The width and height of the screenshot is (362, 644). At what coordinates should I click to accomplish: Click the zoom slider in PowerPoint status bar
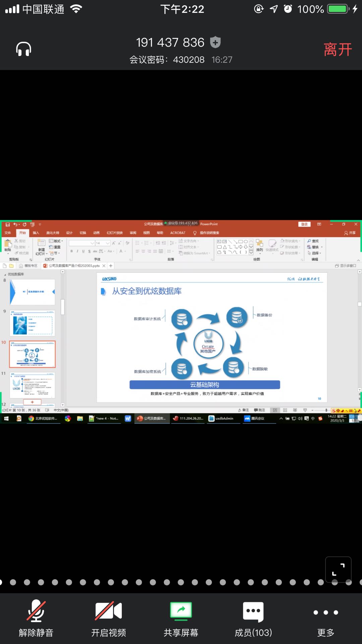pos(326,410)
